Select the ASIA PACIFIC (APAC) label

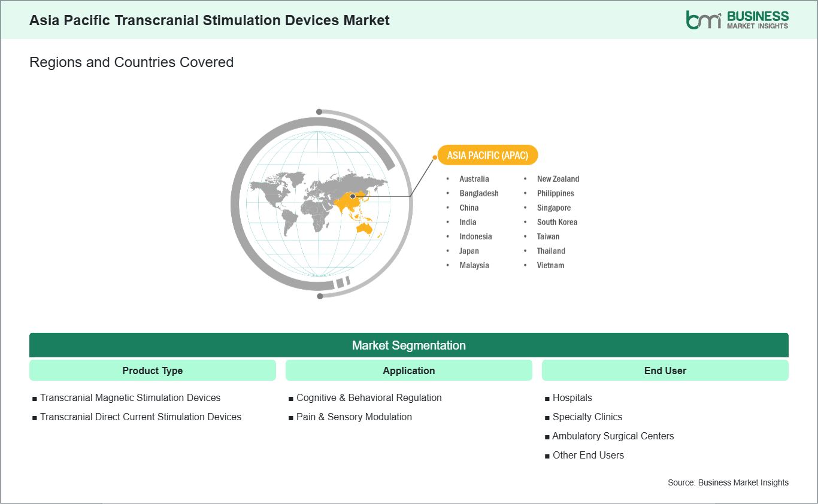[x=487, y=156]
